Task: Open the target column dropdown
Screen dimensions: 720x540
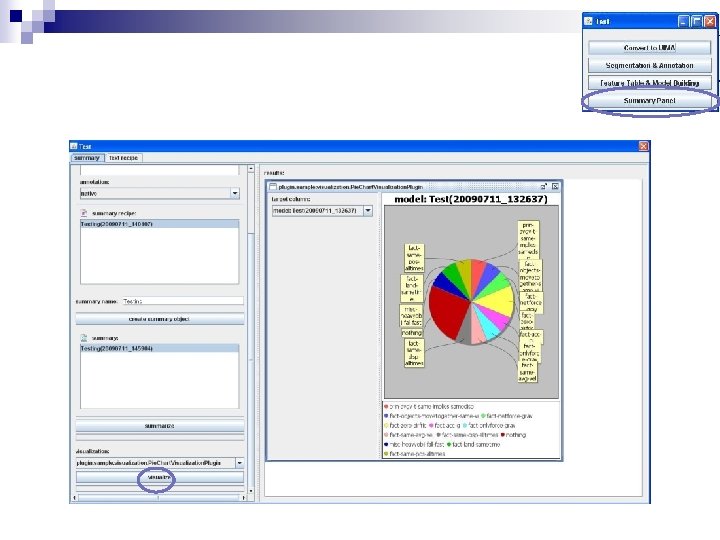Action: pyautogui.click(x=368, y=211)
